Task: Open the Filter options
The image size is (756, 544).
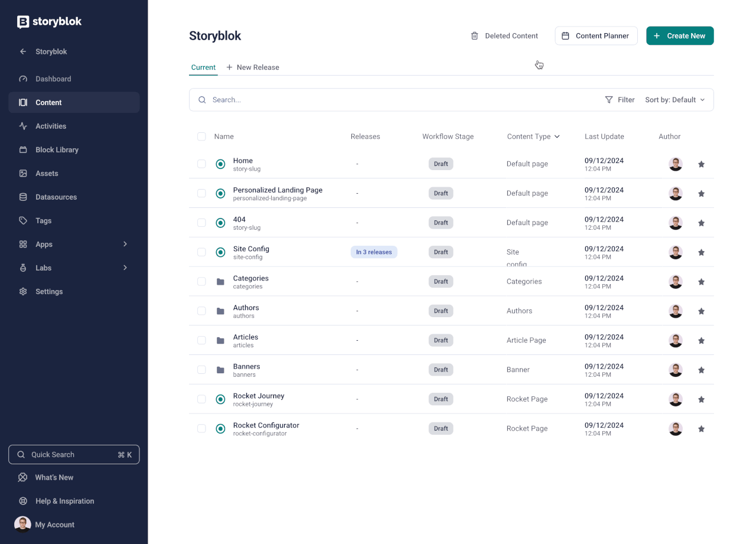Action: point(620,99)
